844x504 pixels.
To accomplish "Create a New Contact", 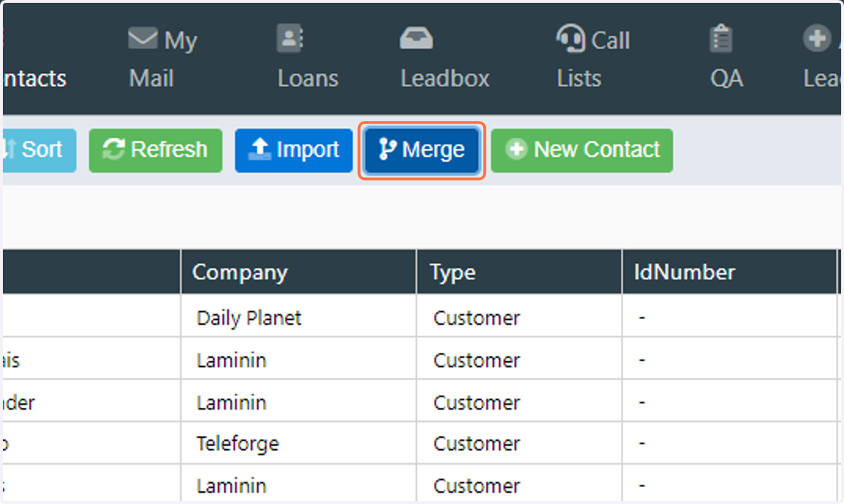I will 582,150.
